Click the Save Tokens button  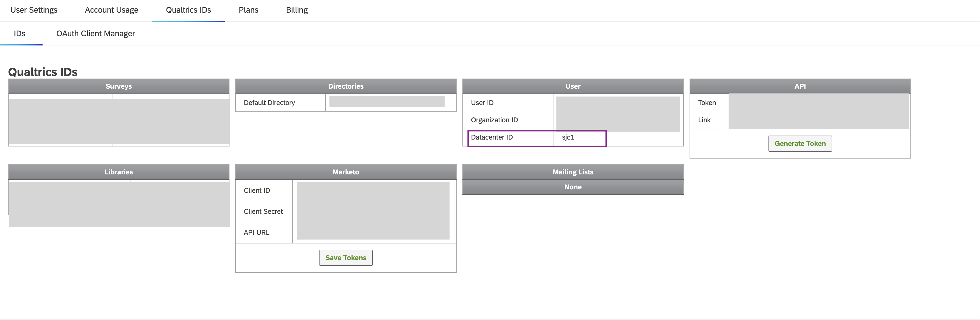click(x=345, y=258)
